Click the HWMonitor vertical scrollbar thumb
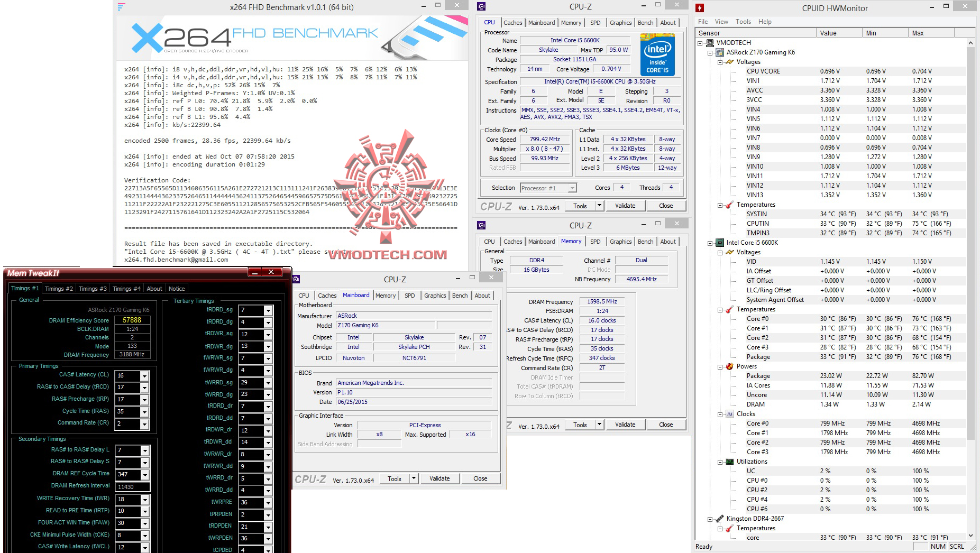 coord(970,243)
